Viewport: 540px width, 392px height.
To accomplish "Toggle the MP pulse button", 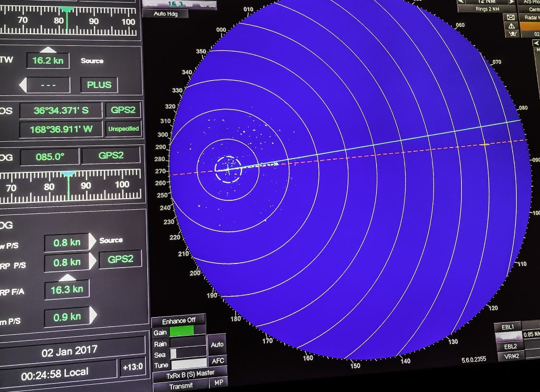I will [x=219, y=383].
